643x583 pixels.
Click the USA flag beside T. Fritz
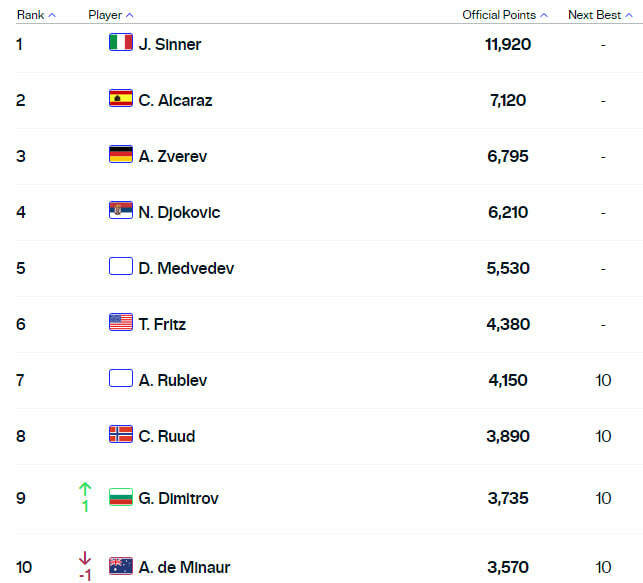120,323
